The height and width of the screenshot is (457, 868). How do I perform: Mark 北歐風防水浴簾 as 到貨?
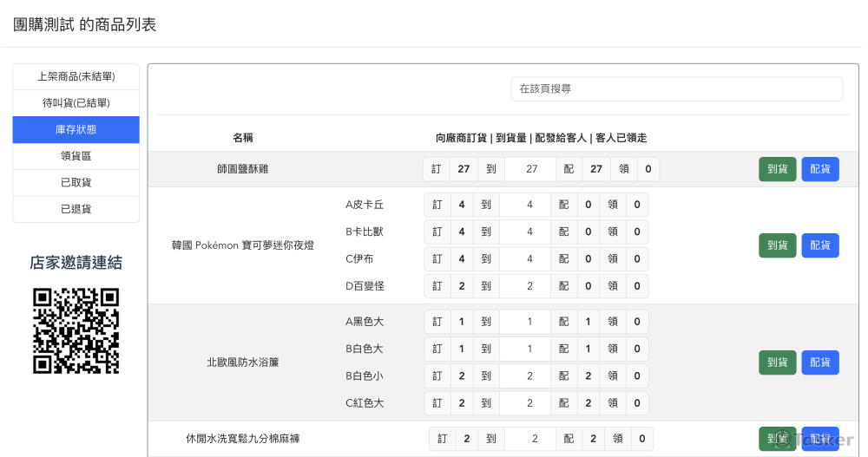coord(777,362)
